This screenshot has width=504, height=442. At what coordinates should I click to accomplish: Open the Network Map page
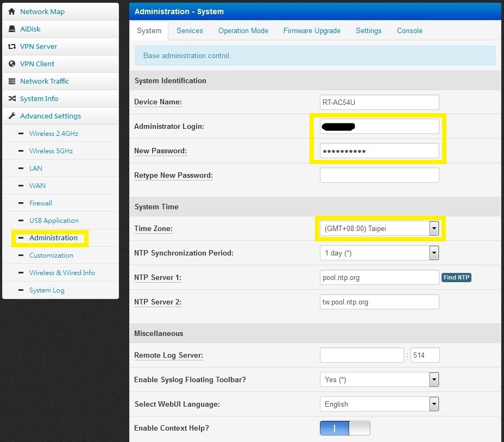click(x=42, y=11)
